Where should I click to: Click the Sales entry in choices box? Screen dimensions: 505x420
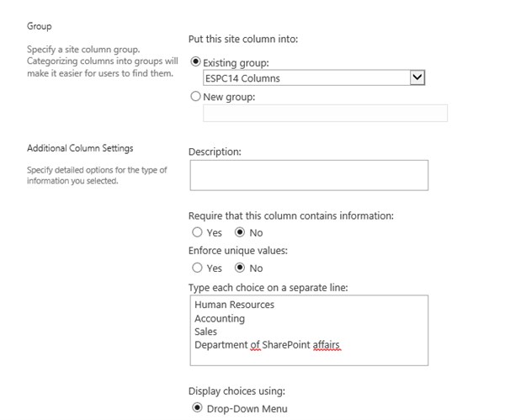pyautogui.click(x=205, y=332)
